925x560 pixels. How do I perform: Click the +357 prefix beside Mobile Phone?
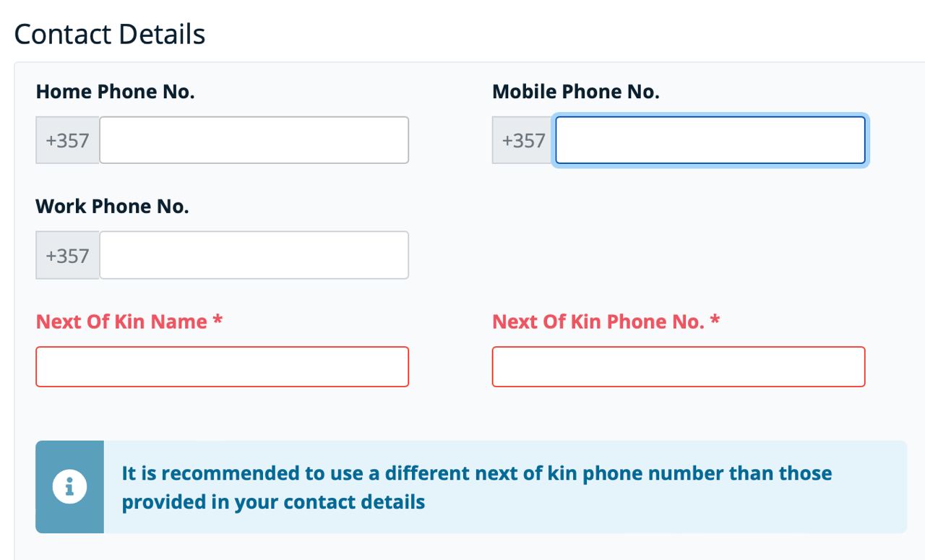click(523, 140)
